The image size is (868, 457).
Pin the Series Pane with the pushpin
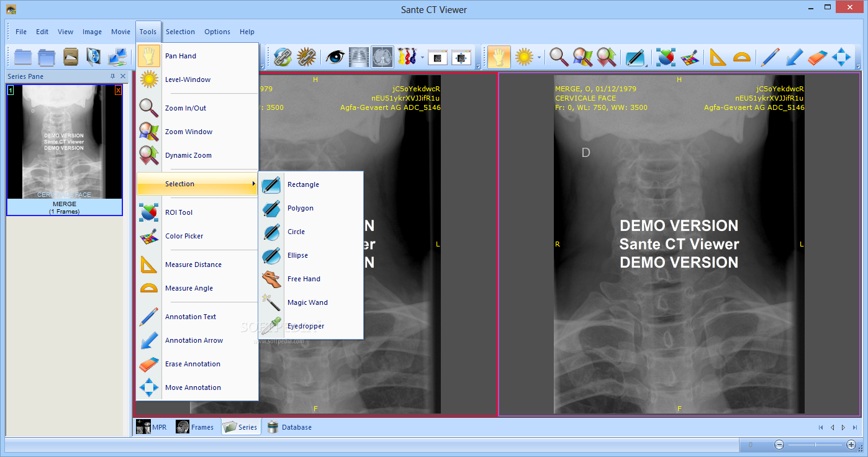click(112, 76)
